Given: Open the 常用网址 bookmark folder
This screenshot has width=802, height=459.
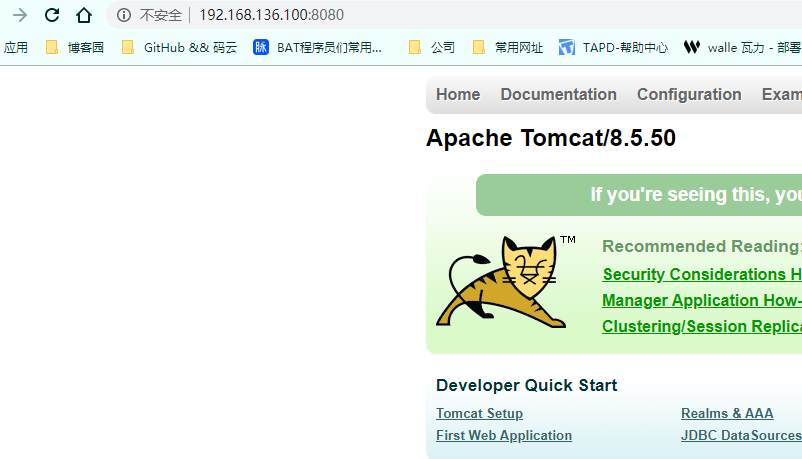Looking at the screenshot, I should point(507,48).
